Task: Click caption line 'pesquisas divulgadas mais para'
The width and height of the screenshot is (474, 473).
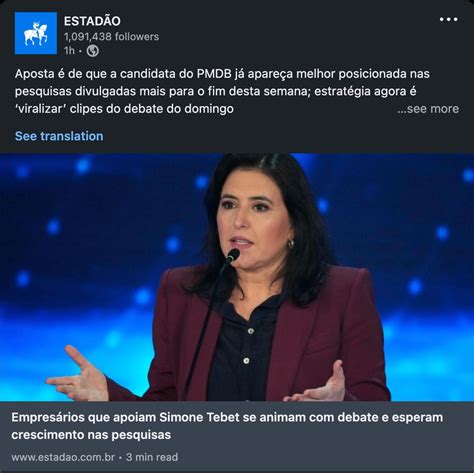Action: coord(215,91)
